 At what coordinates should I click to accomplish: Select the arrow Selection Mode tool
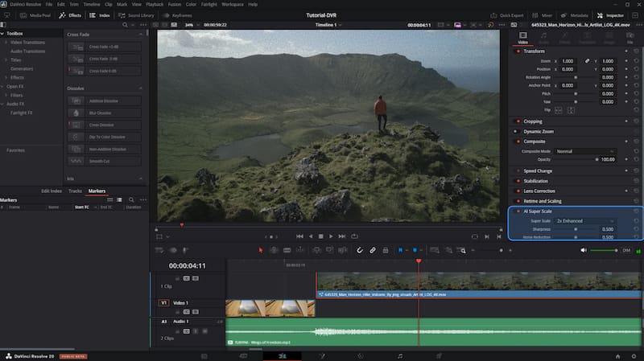tap(260, 250)
